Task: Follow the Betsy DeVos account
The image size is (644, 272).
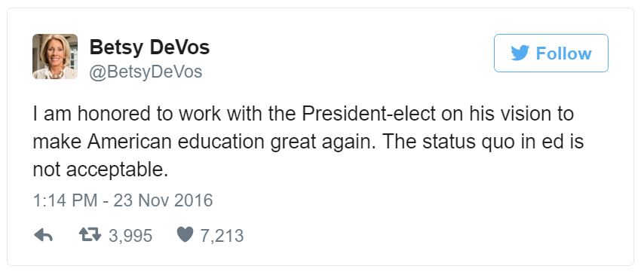Action: [x=550, y=53]
